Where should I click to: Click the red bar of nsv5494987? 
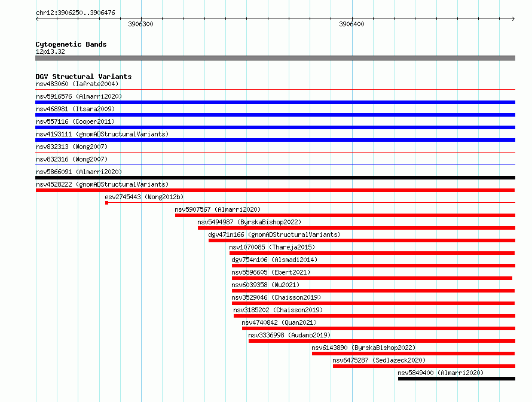pos(357,228)
